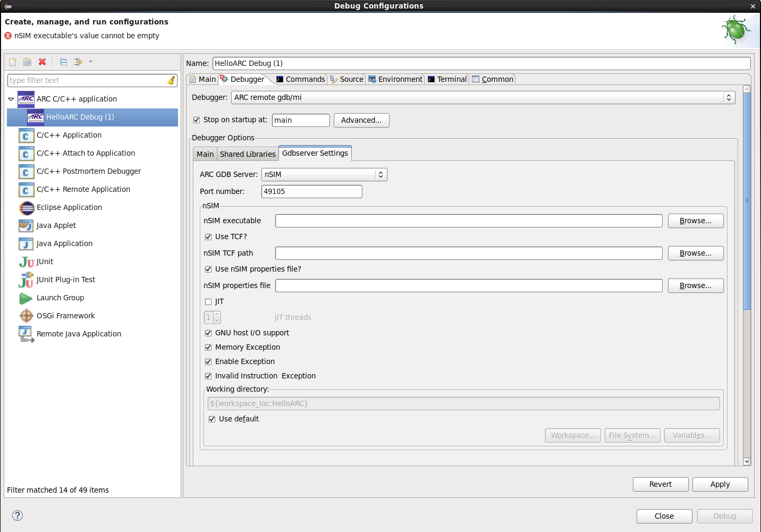Image resolution: width=761 pixels, height=532 pixels.
Task: Click Eclipse Application icon
Action: coord(26,208)
